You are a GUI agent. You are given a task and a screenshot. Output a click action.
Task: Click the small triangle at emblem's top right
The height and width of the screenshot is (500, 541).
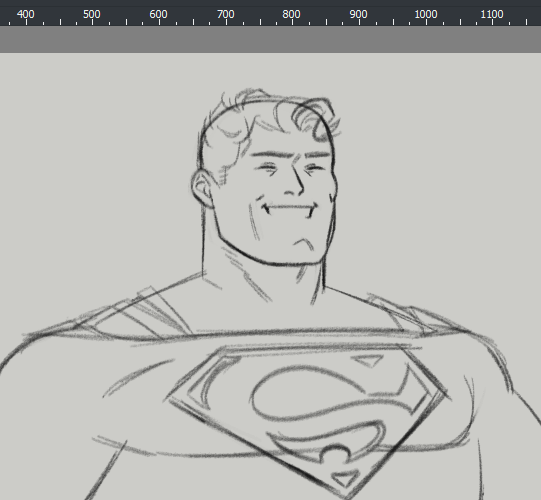point(368,361)
